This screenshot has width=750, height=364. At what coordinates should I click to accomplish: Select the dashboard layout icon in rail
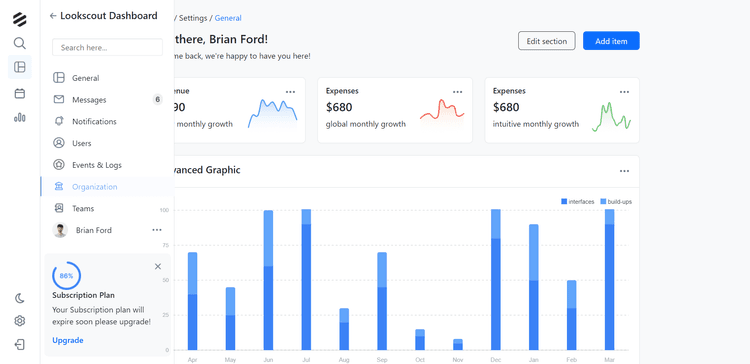pyautogui.click(x=20, y=67)
